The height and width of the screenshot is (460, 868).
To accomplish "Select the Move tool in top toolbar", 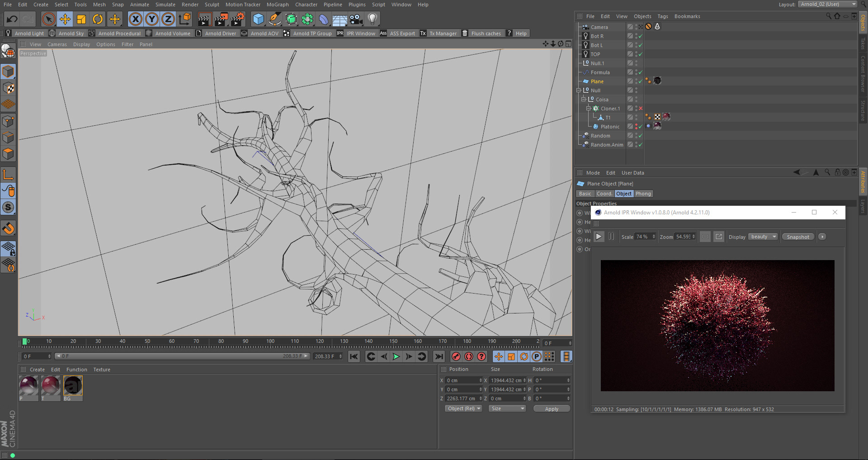I will pos(65,19).
